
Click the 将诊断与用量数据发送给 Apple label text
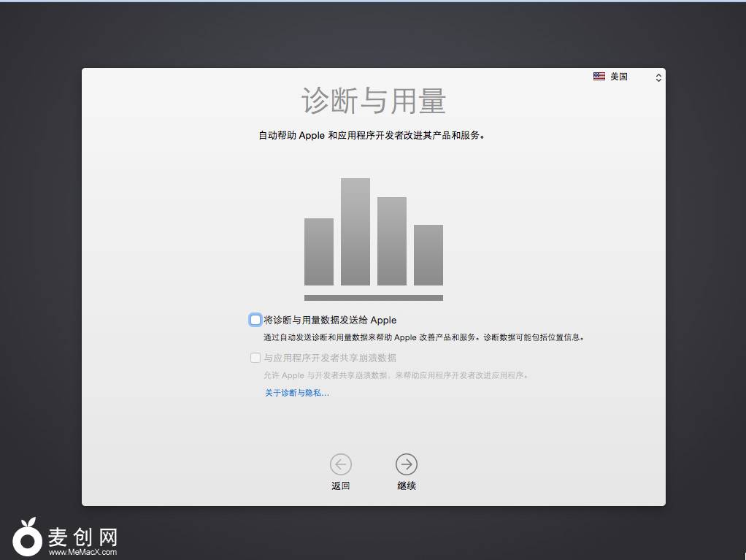pos(330,320)
